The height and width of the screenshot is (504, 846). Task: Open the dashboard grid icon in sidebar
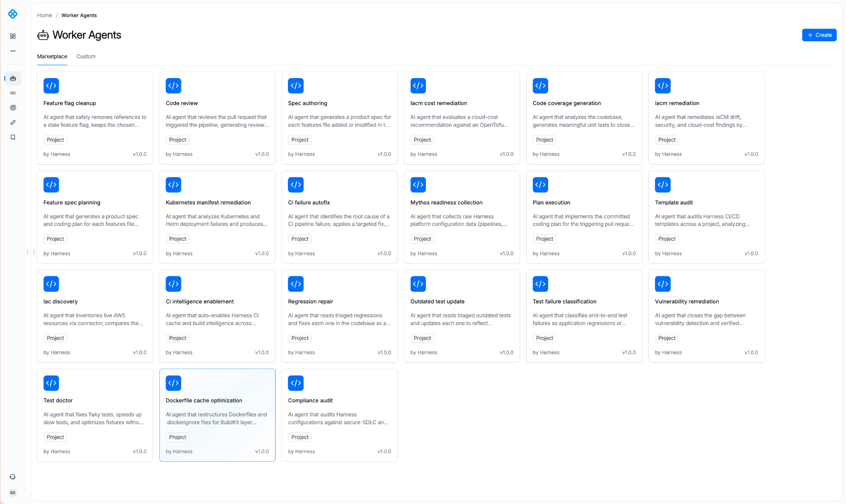13,36
